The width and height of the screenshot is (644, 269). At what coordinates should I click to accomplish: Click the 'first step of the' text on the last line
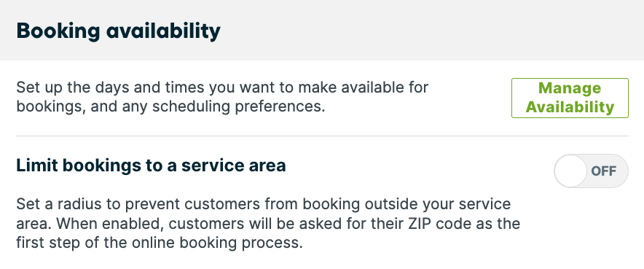(72, 243)
